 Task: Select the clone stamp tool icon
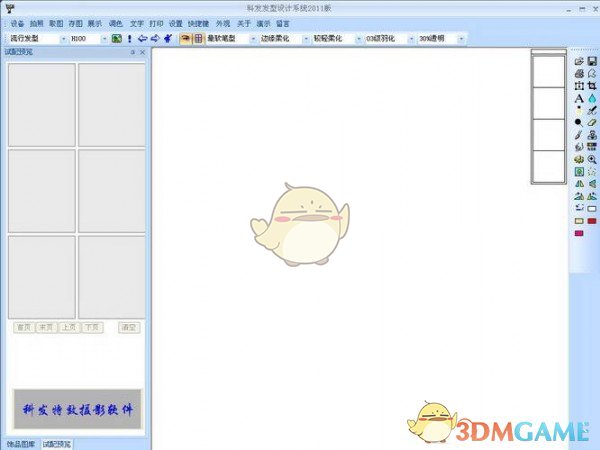(x=592, y=135)
